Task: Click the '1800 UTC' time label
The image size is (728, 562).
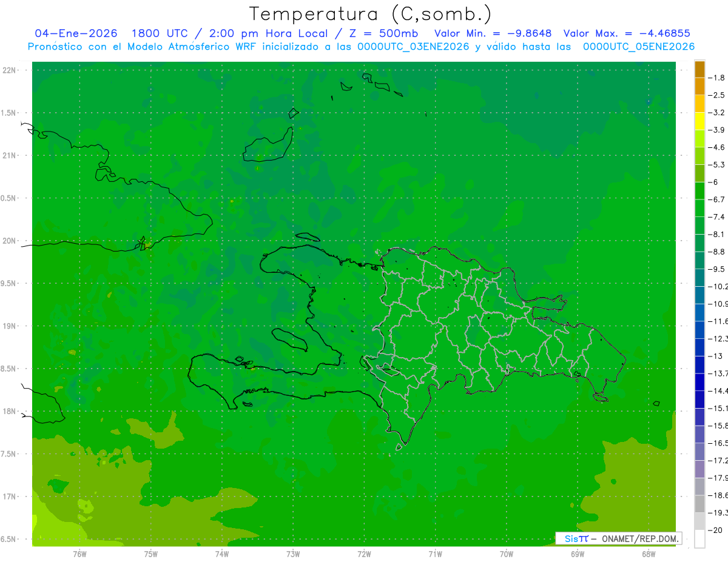Action: click(x=160, y=33)
